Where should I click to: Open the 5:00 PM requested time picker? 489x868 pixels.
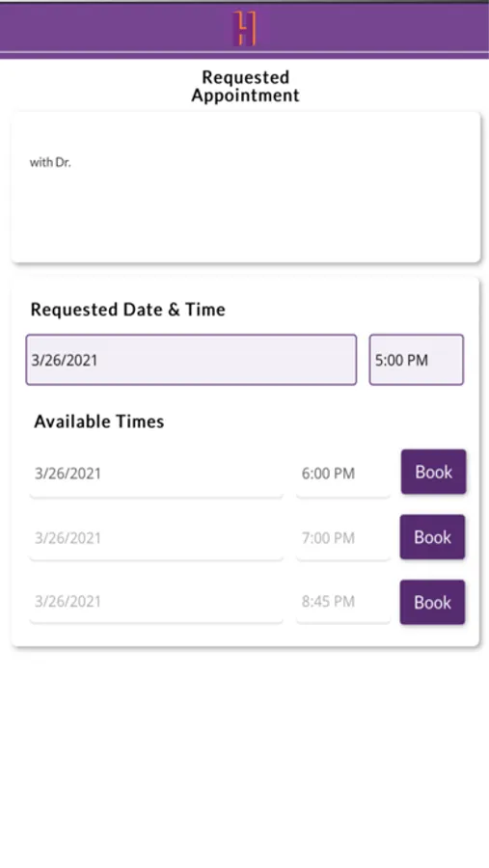(417, 360)
